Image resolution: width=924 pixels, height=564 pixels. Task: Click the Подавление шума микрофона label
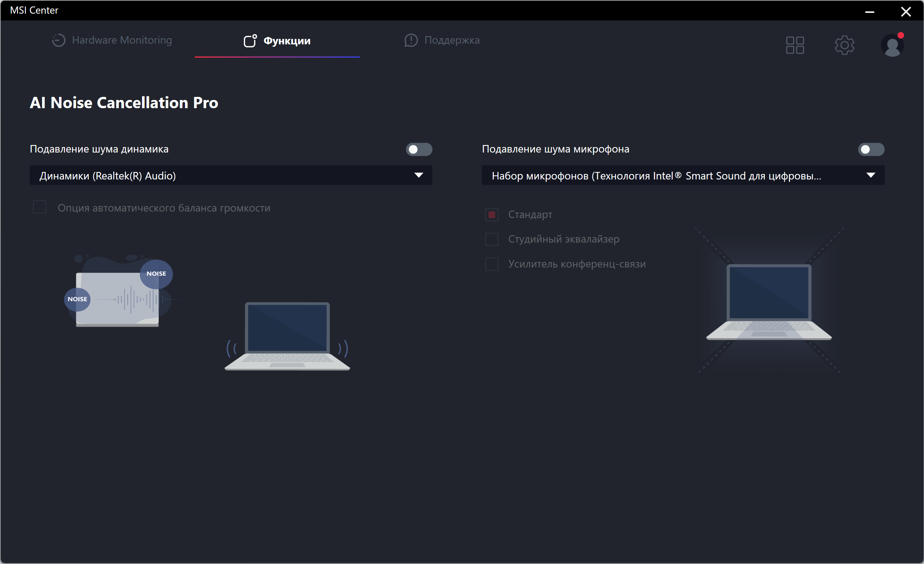(556, 149)
